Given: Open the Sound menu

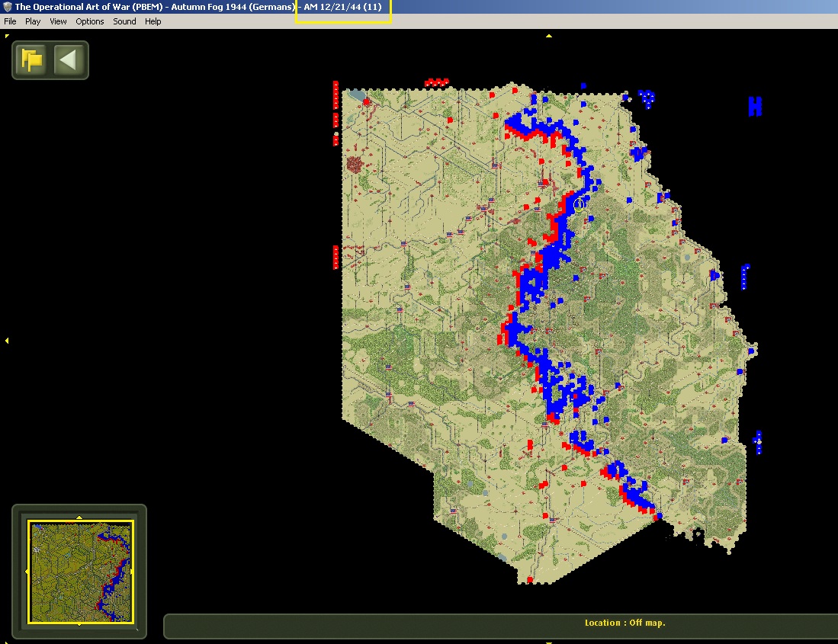Looking at the screenshot, I should tap(124, 21).
